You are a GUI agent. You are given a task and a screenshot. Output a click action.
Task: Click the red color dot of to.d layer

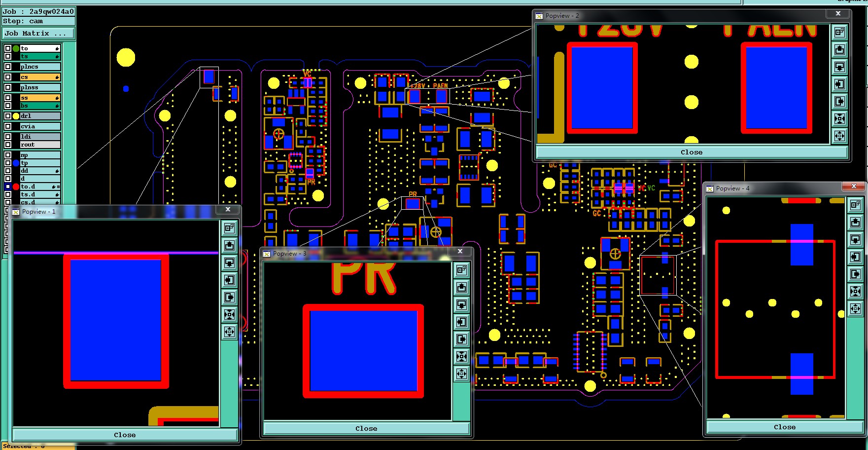(x=16, y=187)
